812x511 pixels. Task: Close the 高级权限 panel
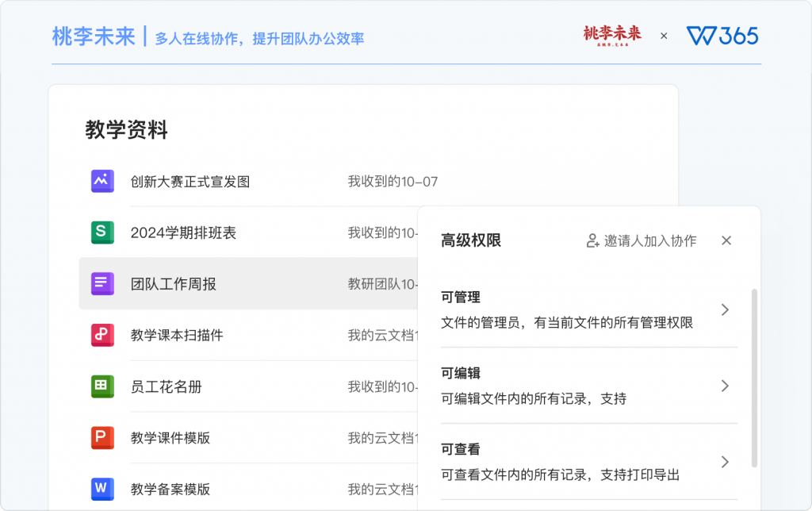point(726,240)
